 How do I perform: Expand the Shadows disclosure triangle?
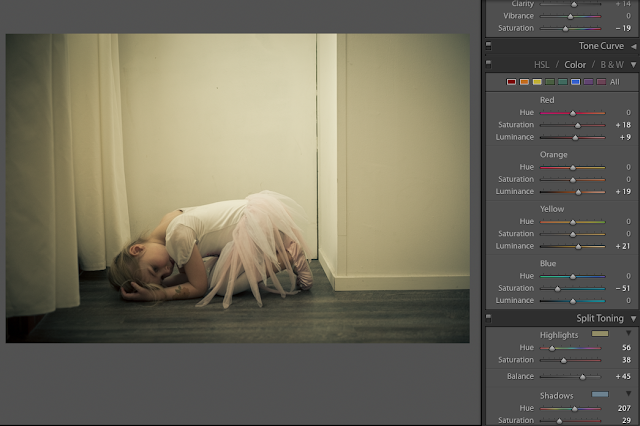coord(629,394)
